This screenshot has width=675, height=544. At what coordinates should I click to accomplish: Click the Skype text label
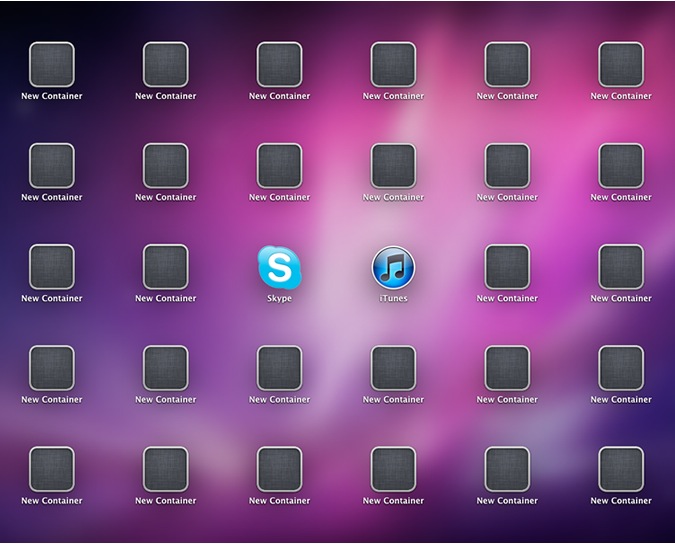coord(279,299)
